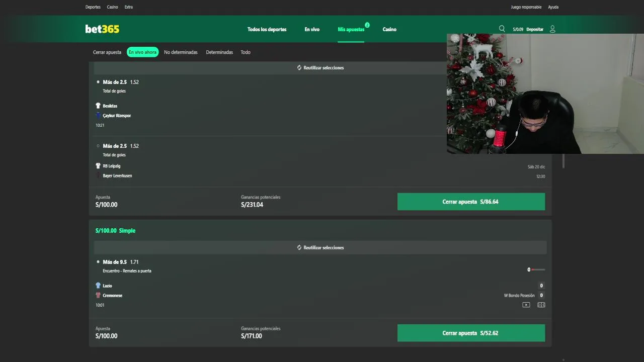Click the Lazio team shirt icon
This screenshot has width=644, height=362.
coord(98,286)
